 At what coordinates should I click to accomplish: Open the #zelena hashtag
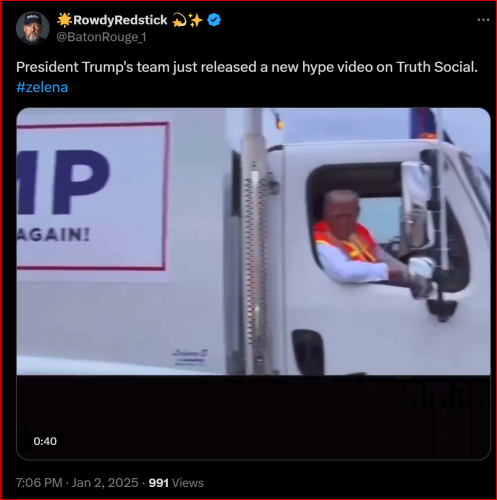coord(42,87)
